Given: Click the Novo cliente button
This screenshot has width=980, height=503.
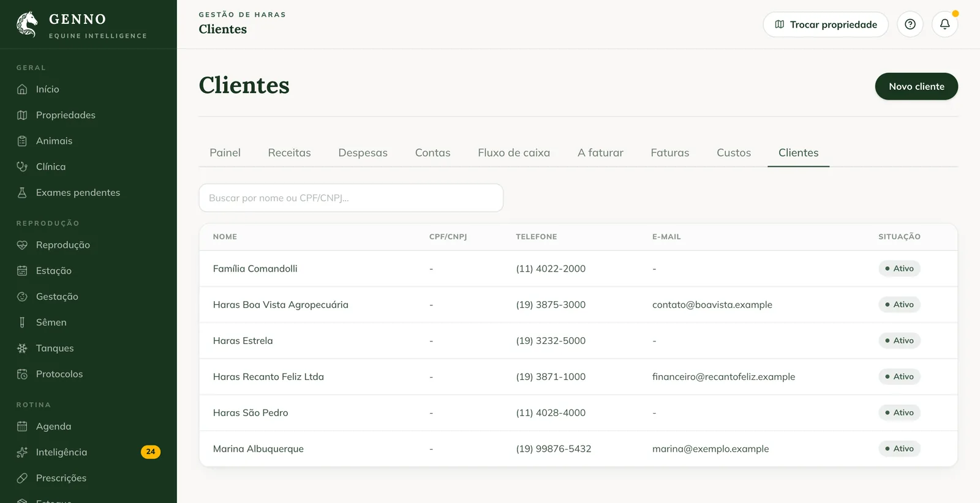Looking at the screenshot, I should click(x=916, y=86).
